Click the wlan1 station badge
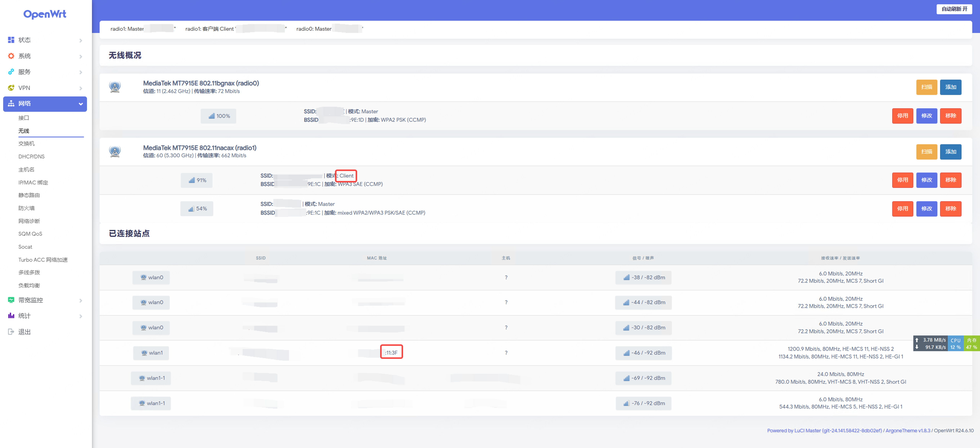 pos(151,353)
